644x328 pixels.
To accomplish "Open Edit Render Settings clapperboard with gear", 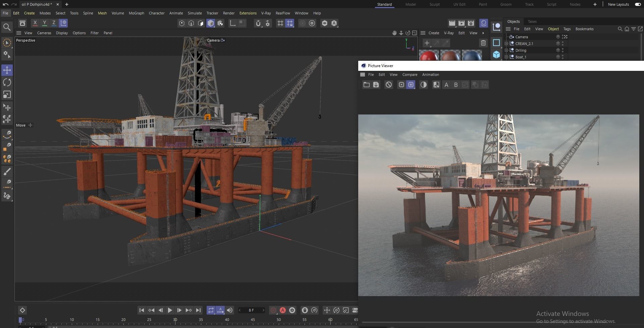I will [x=471, y=23].
